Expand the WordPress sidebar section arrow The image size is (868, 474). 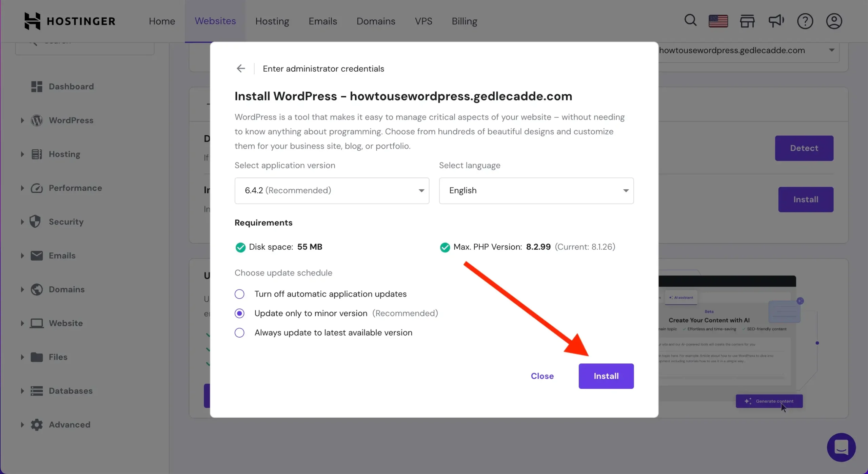tap(22, 120)
